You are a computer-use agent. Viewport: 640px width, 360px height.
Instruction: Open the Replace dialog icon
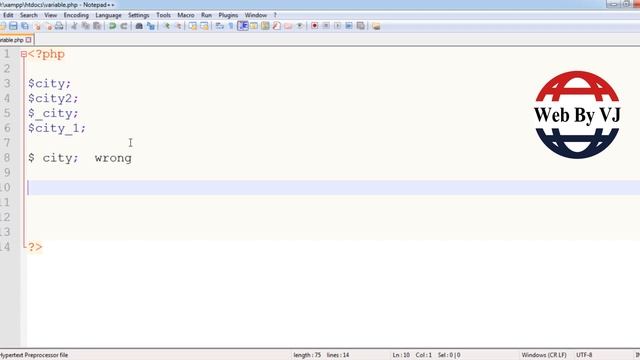(151, 26)
